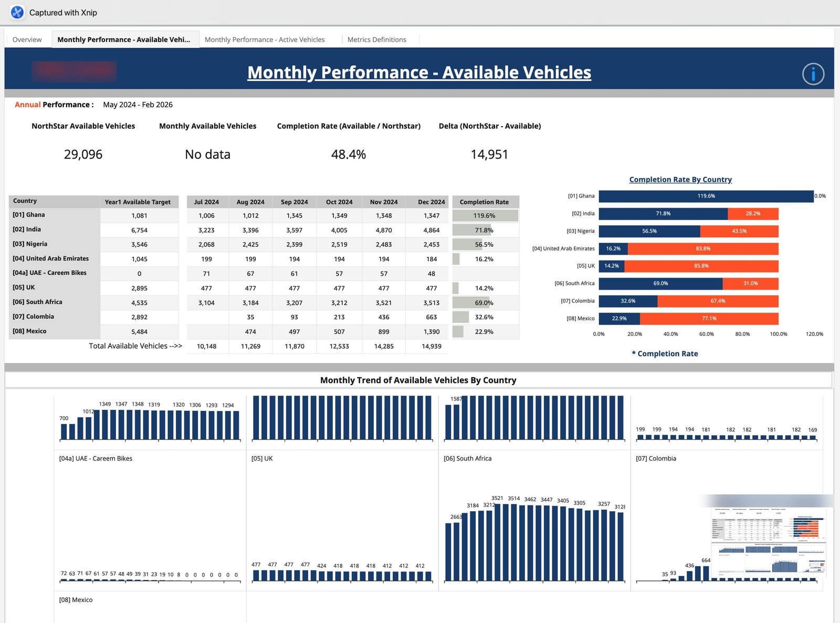Select the [05] UK country row label

[x=24, y=288]
